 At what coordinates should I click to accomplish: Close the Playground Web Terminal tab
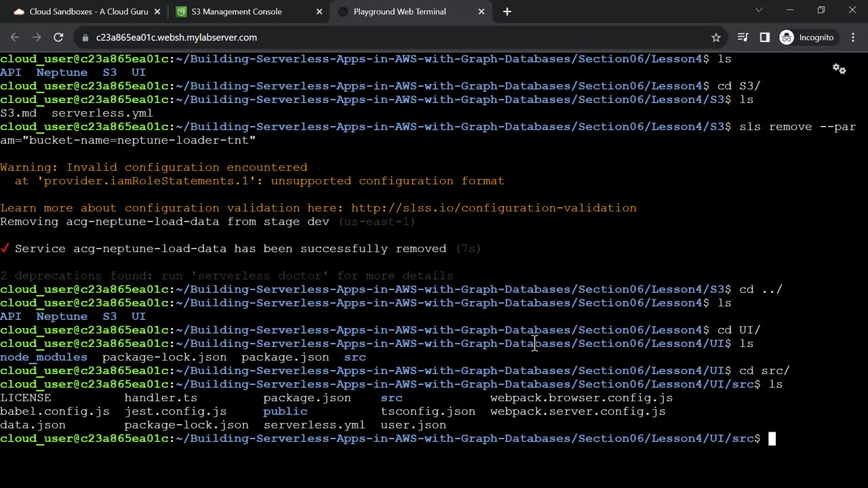481,12
